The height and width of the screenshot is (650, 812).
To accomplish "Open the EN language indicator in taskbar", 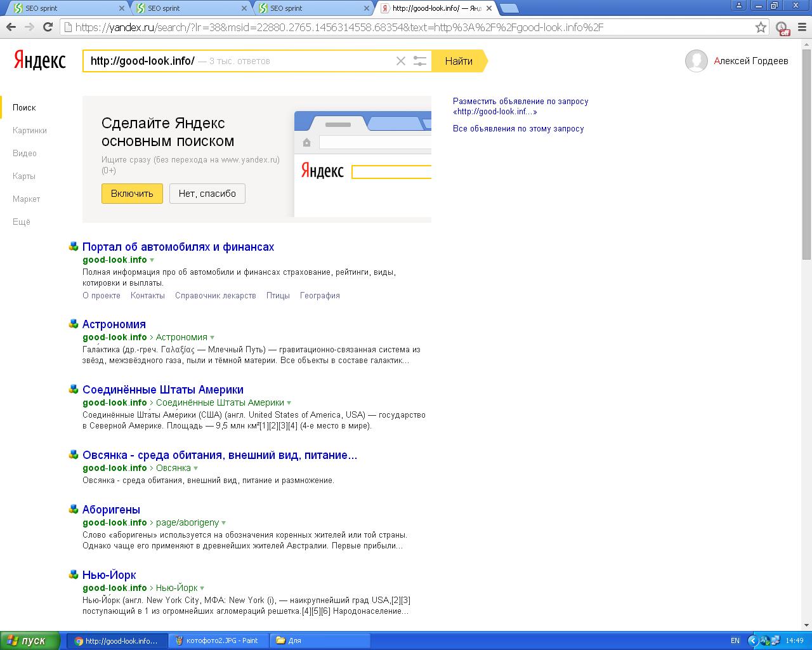I will tap(735, 640).
